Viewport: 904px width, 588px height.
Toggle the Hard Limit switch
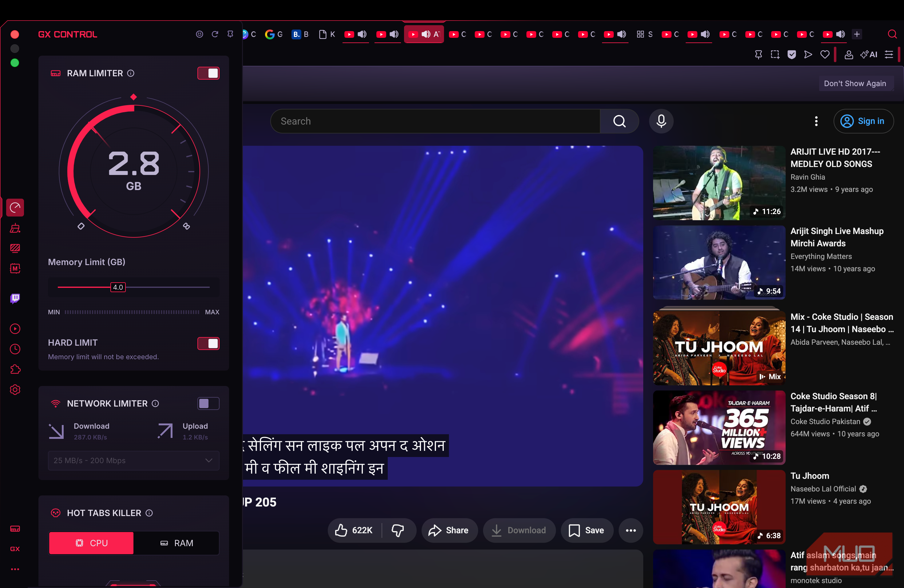pyautogui.click(x=208, y=344)
